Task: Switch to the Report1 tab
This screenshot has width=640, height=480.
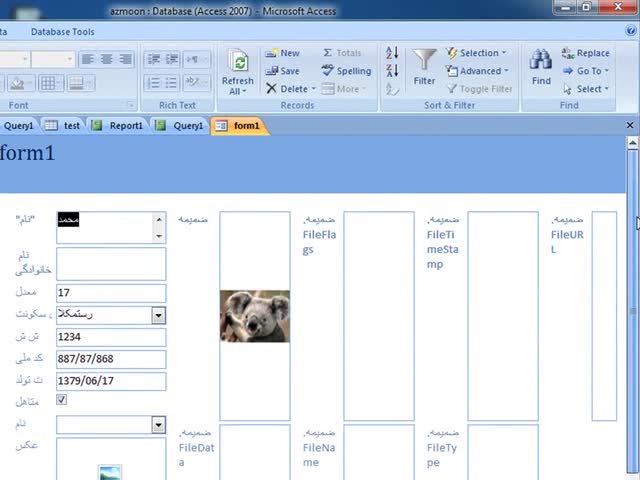Action: [118, 126]
